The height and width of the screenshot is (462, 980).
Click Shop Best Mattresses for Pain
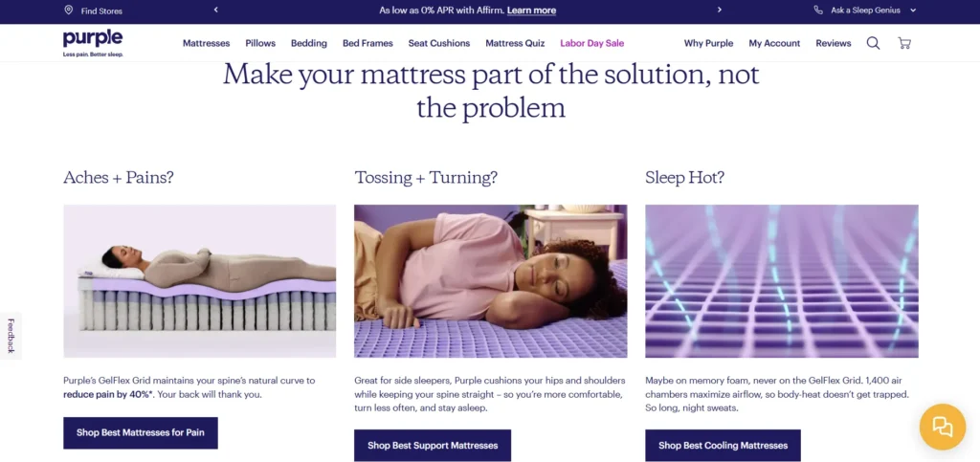(x=141, y=432)
